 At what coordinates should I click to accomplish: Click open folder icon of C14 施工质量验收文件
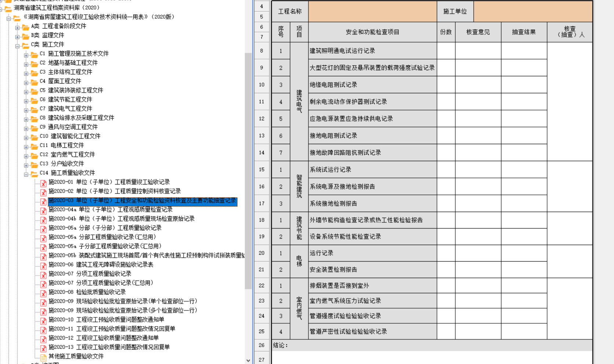tap(34, 174)
